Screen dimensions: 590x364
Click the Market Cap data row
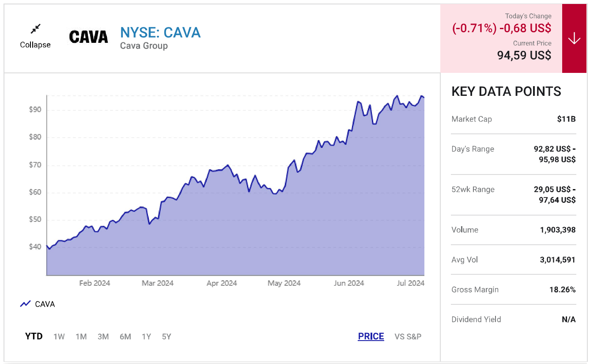(513, 119)
